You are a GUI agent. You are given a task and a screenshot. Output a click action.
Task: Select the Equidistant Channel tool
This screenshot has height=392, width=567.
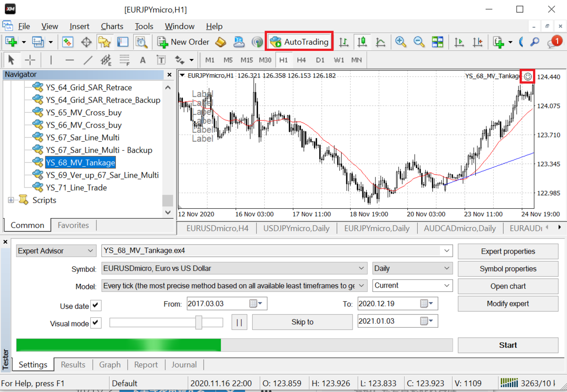pos(106,60)
